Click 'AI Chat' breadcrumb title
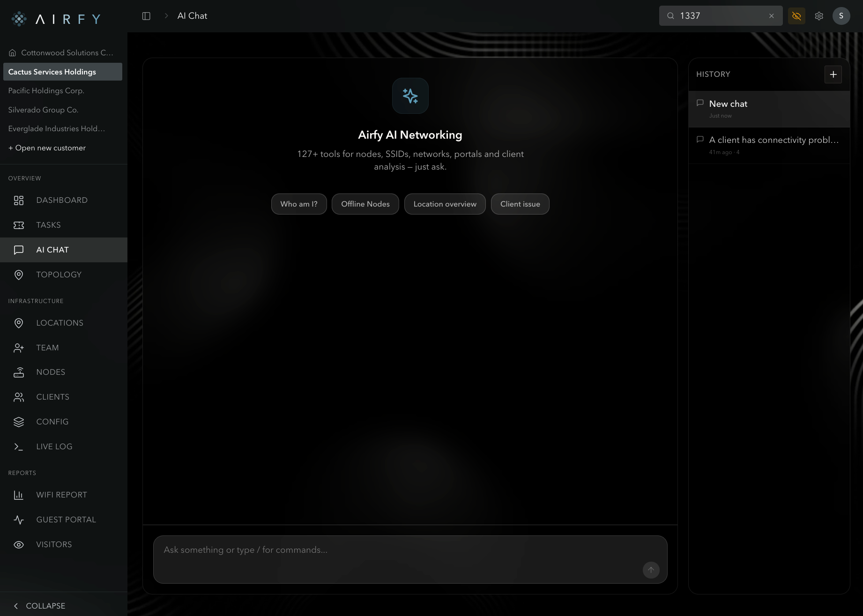Viewport: 863px width, 616px height. coord(192,16)
